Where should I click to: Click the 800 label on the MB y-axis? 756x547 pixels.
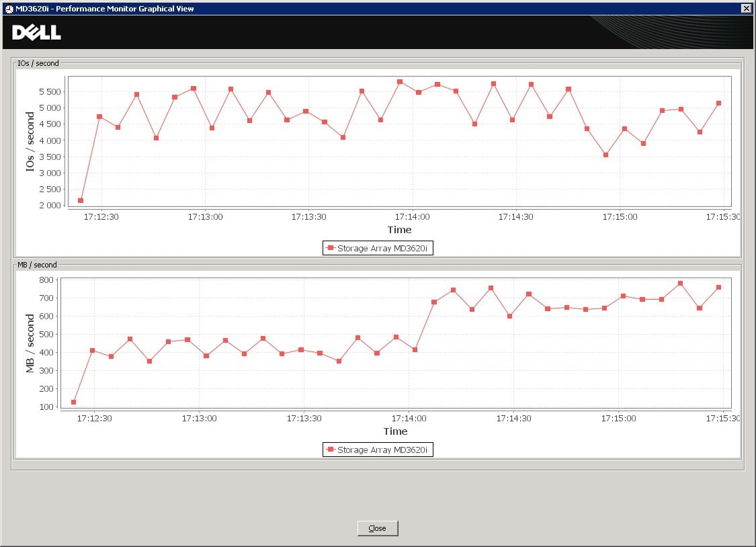click(47, 280)
